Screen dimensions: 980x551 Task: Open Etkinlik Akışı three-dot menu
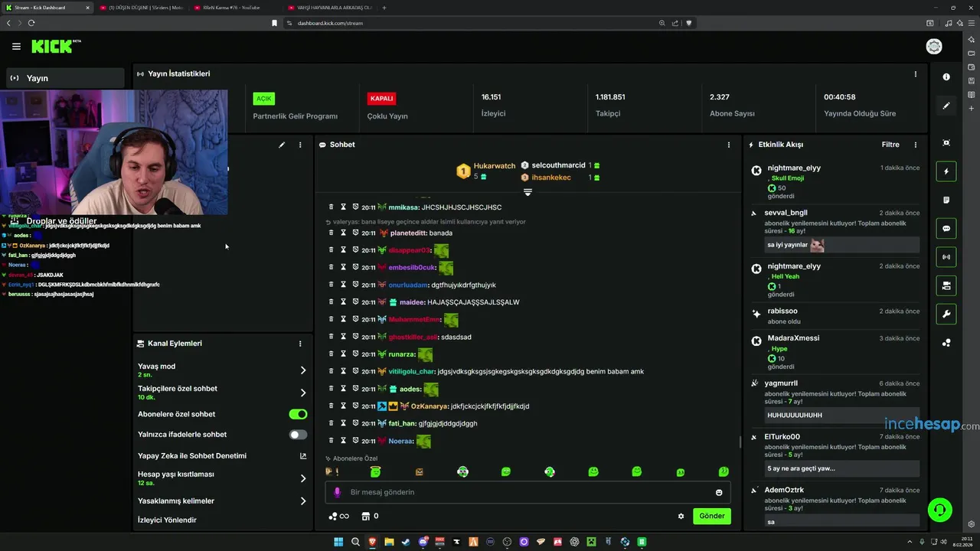point(915,145)
